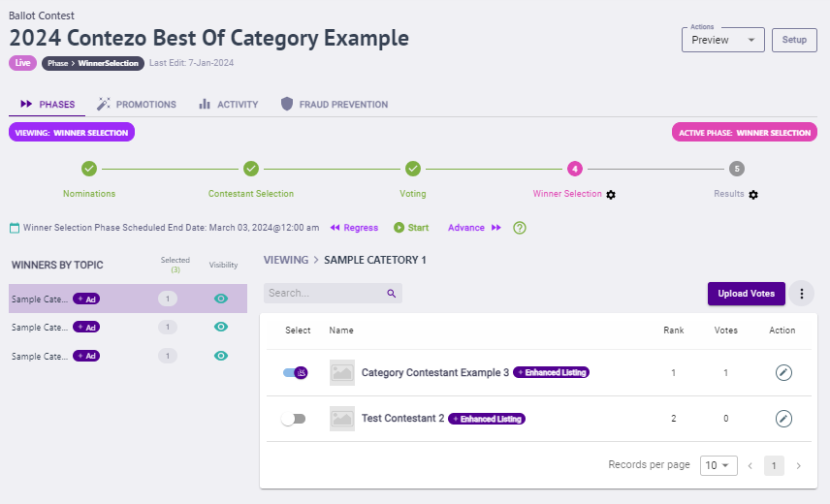Select the step 5 Results circle
Viewport: 830px width, 504px height.
pyautogui.click(x=737, y=169)
